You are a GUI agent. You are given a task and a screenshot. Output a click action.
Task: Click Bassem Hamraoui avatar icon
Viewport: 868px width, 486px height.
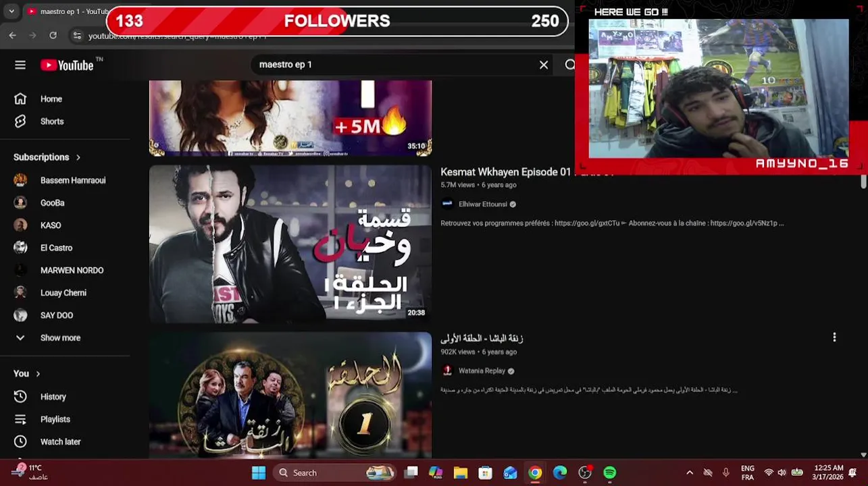[20, 180]
